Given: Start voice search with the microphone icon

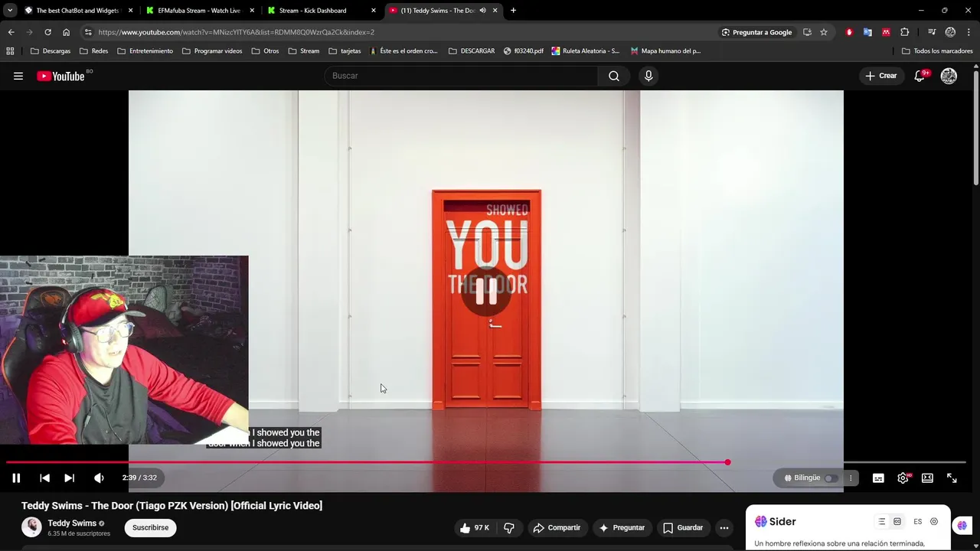Looking at the screenshot, I should [x=648, y=76].
